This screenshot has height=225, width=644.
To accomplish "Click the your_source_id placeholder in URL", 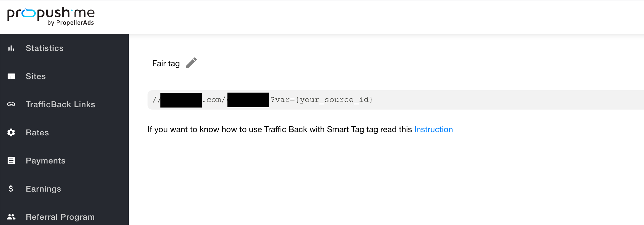I will pos(334,100).
